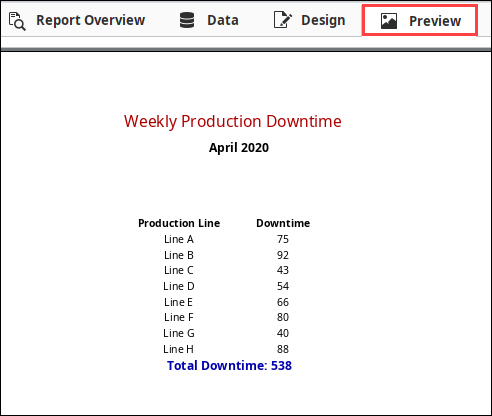Select the Preview tab
Image resolution: width=492 pixels, height=416 pixels.
tap(420, 20)
